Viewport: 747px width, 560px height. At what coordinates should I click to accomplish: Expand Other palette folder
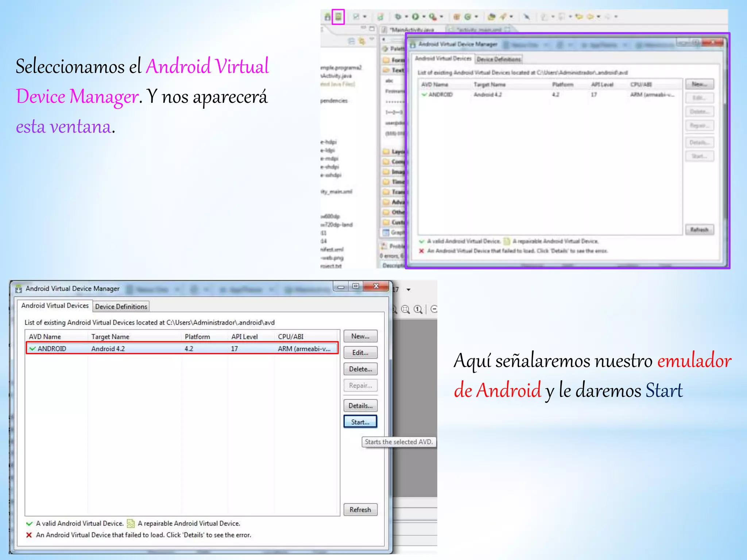click(x=394, y=212)
